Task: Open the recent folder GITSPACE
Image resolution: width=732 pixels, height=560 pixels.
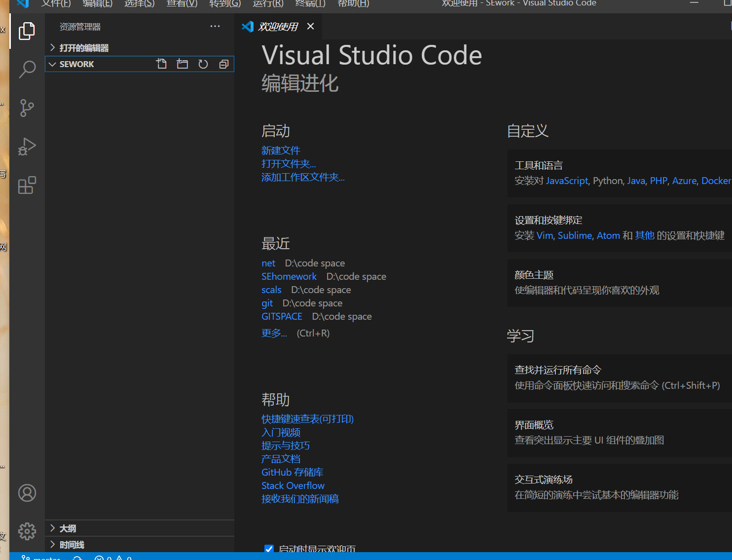Action: click(282, 316)
